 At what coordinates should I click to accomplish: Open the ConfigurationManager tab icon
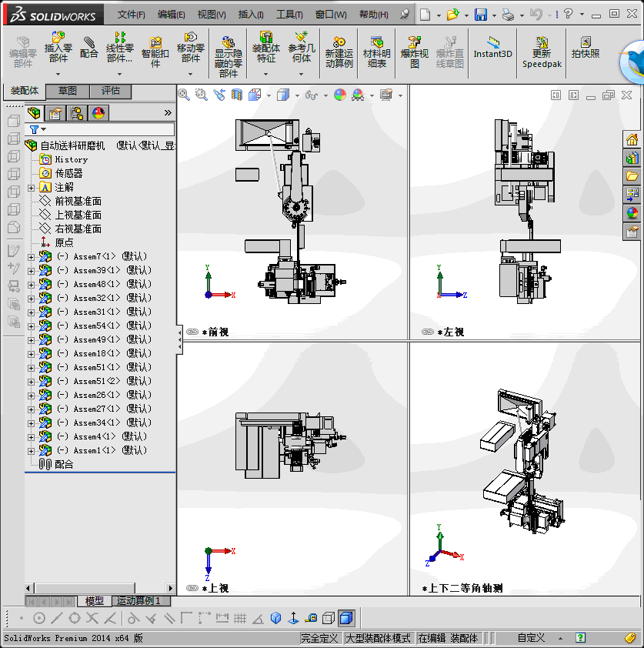[x=77, y=113]
